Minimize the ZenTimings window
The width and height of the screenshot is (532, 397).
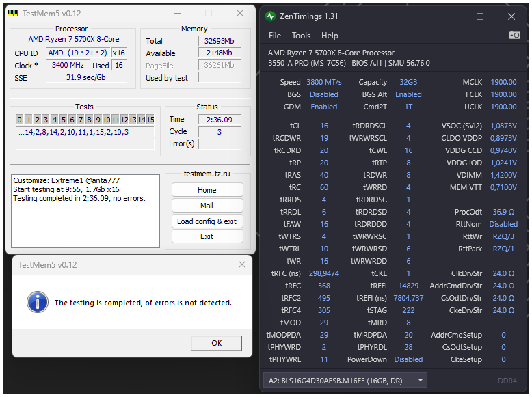point(448,16)
